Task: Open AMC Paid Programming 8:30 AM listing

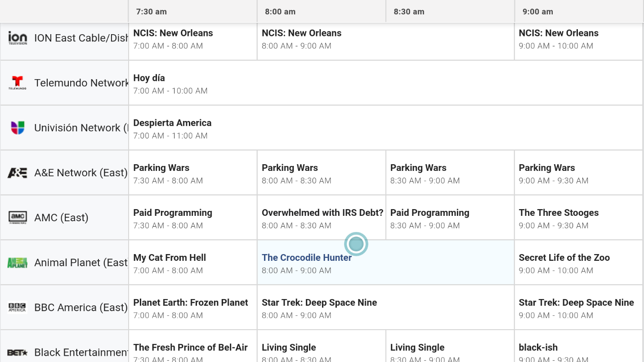Action: (450, 218)
